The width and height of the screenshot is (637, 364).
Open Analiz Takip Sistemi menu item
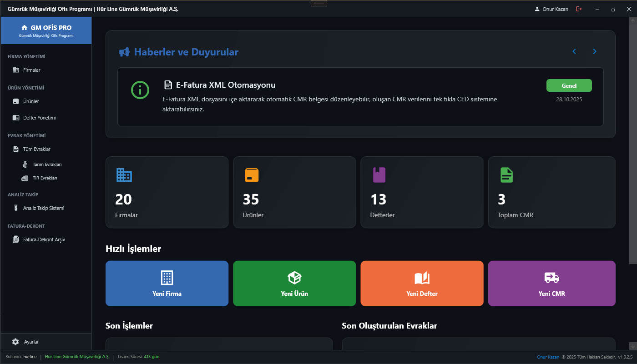(44, 208)
